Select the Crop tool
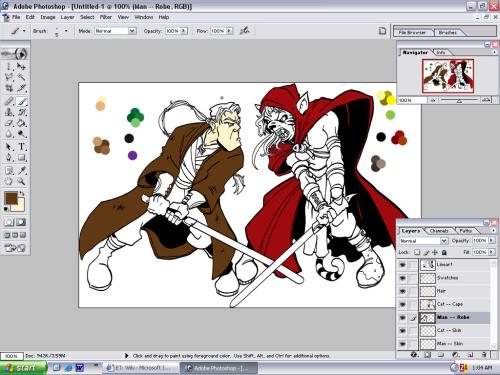Image resolution: width=500 pixels, height=375 pixels. (9, 88)
